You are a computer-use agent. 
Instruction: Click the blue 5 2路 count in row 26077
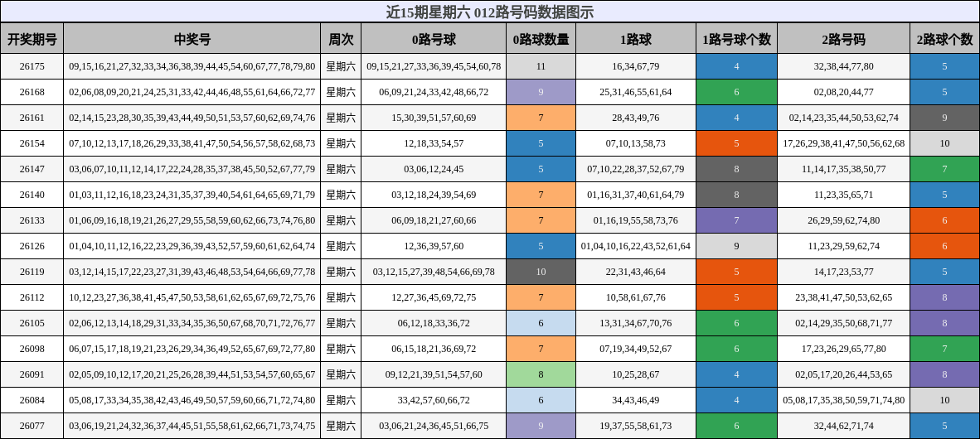pyautogui.click(x=945, y=425)
